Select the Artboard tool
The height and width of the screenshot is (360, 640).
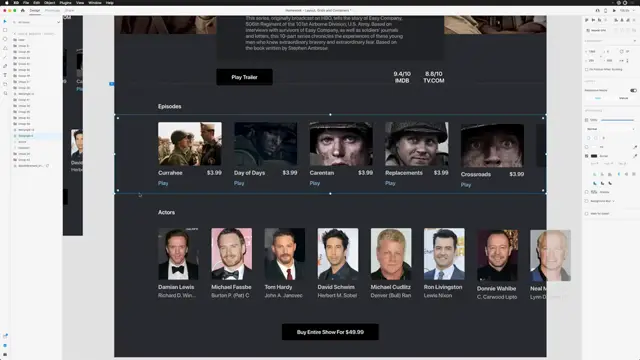[5, 84]
